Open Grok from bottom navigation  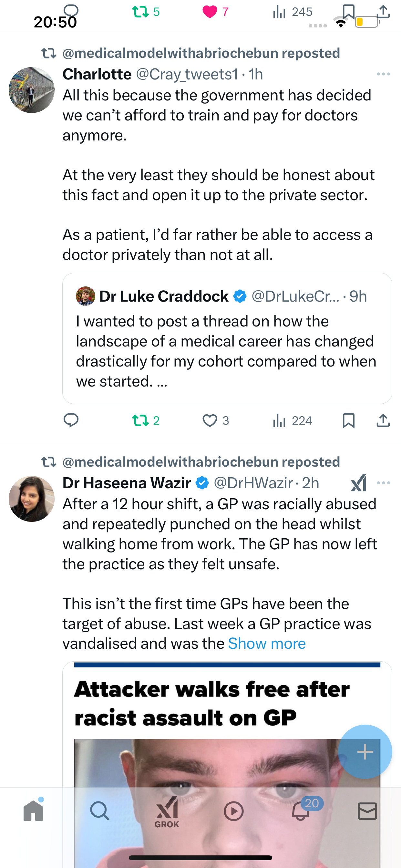pyautogui.click(x=167, y=812)
